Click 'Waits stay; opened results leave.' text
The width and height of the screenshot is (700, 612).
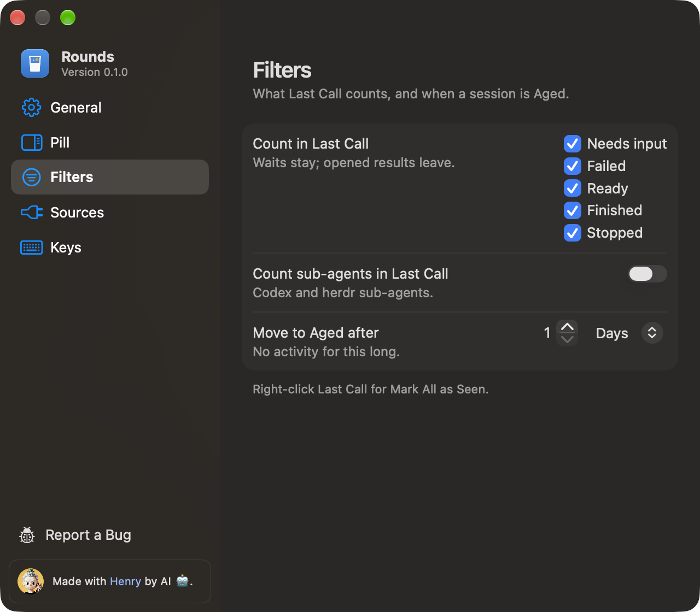tap(354, 163)
